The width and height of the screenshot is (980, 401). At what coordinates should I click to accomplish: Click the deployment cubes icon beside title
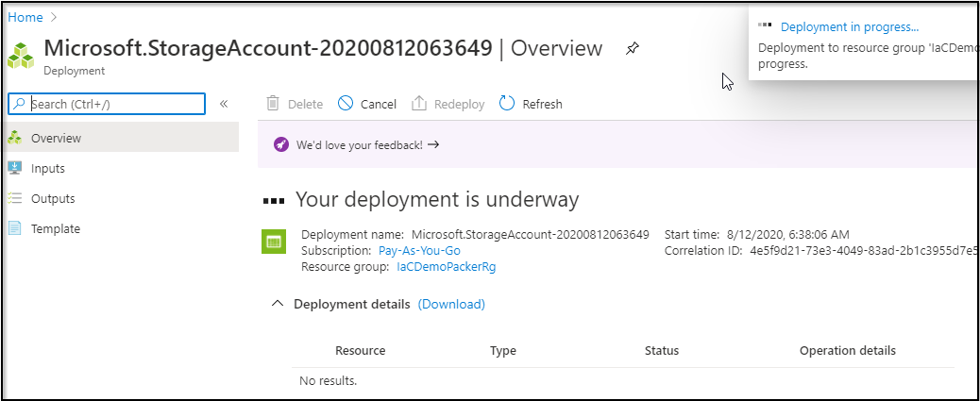coord(21,56)
